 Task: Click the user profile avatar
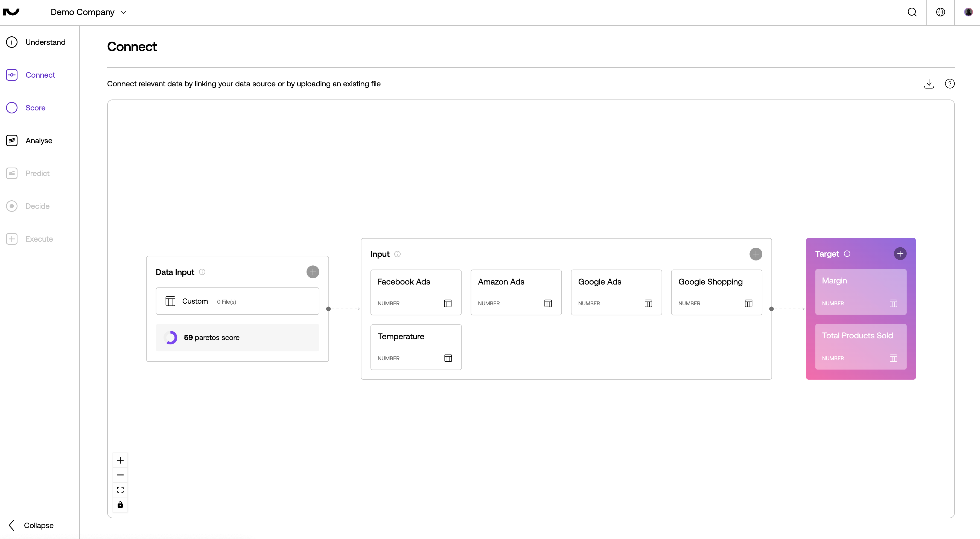pyautogui.click(x=968, y=12)
